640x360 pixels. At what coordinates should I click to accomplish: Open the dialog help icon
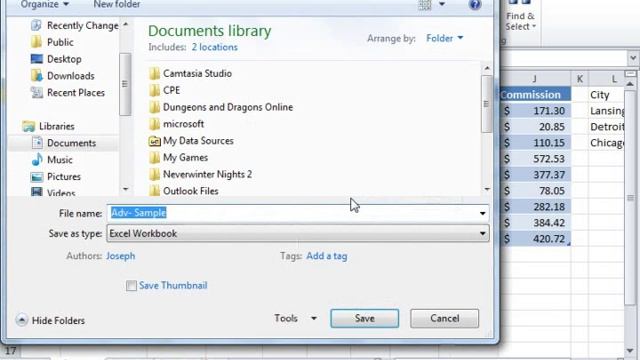475,4
